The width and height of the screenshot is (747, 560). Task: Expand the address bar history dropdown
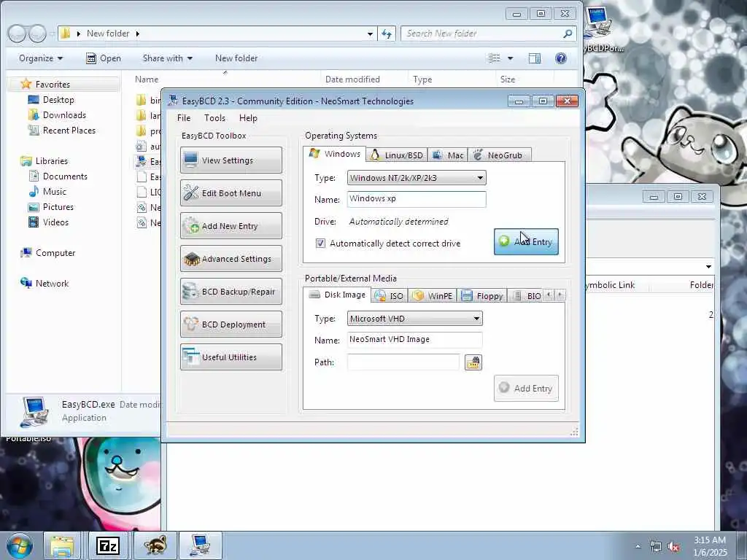click(370, 34)
